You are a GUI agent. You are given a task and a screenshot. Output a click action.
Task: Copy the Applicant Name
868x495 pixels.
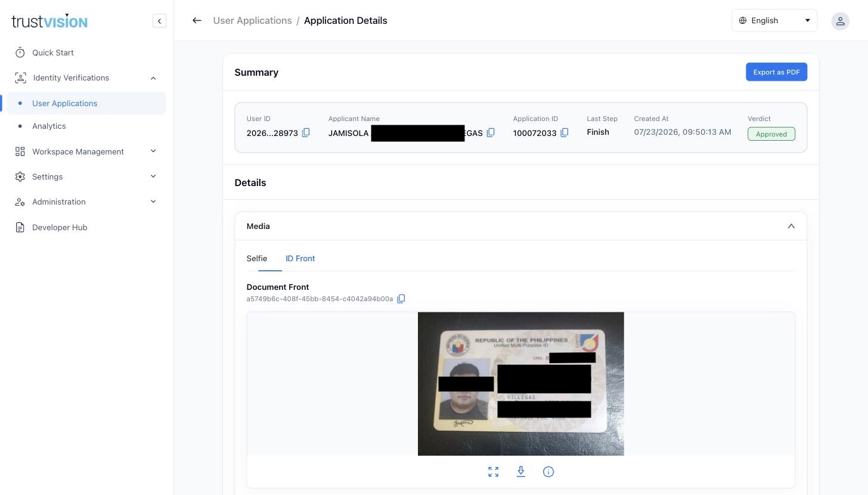coord(491,133)
